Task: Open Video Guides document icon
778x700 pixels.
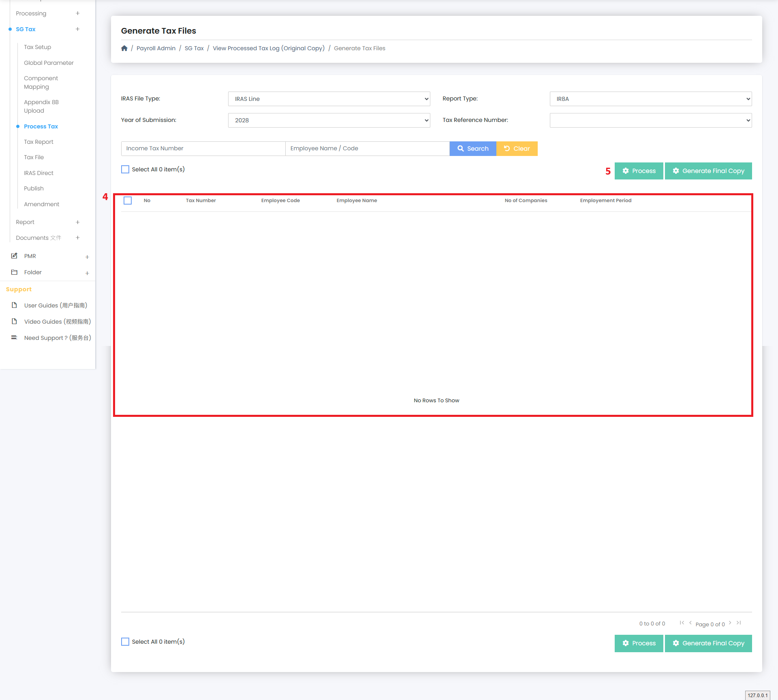Action: coord(14,322)
